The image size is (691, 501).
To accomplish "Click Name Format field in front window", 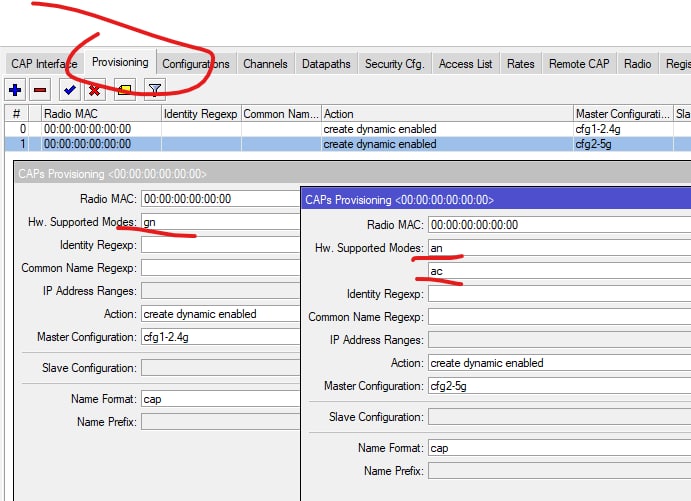I will (x=559, y=448).
